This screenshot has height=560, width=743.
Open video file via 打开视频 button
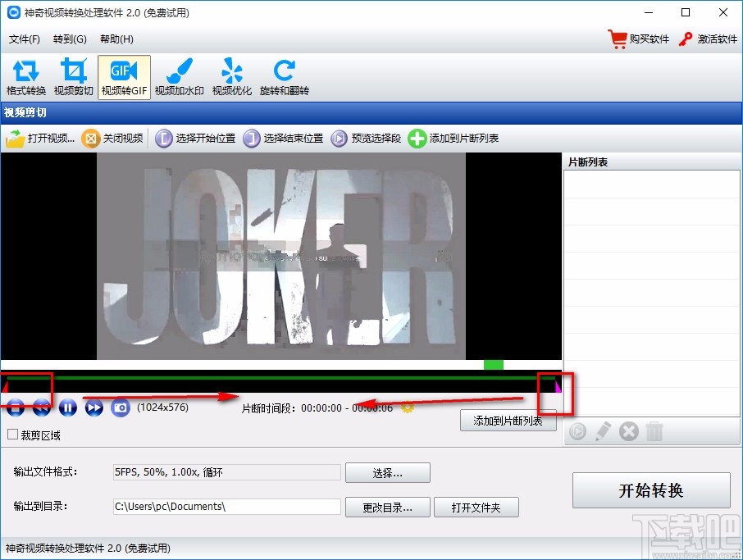(x=40, y=139)
